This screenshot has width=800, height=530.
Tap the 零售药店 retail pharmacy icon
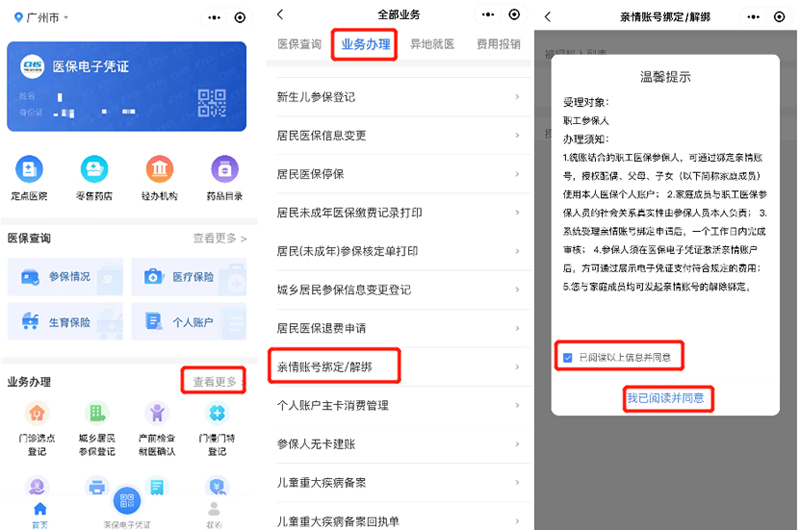click(94, 170)
